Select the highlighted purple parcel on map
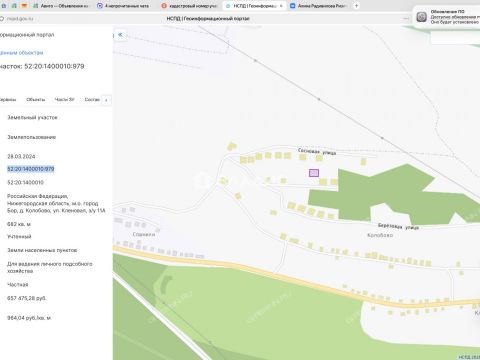The height and width of the screenshot is (360, 480). tap(314, 173)
